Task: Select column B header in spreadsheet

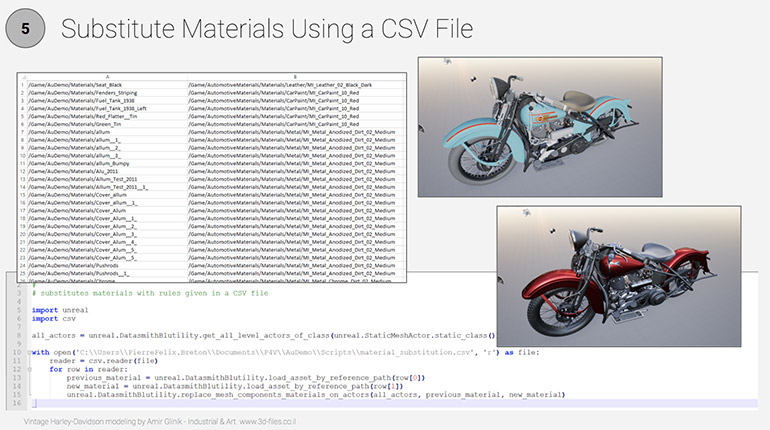Action: click(296, 76)
